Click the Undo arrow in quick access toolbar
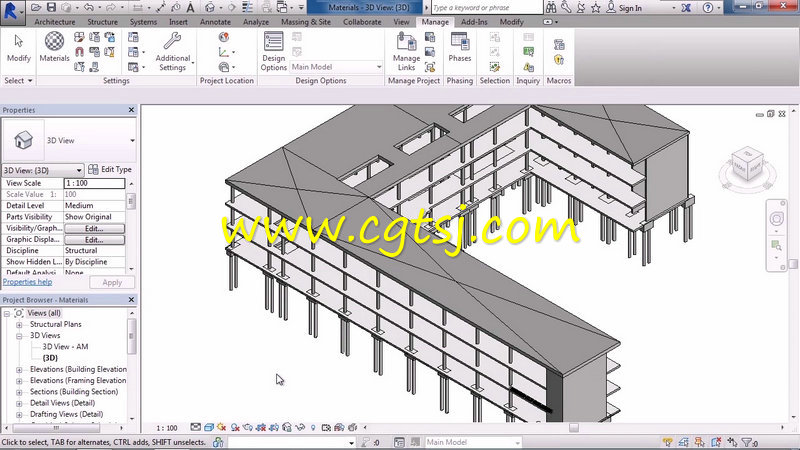The height and width of the screenshot is (450, 800). coord(89,8)
